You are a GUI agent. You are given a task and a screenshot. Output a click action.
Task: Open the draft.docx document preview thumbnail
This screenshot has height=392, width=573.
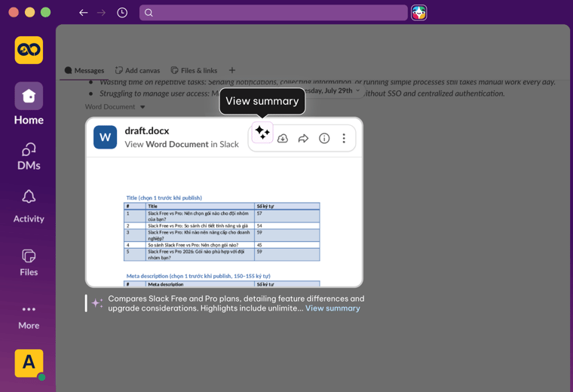[224, 222]
